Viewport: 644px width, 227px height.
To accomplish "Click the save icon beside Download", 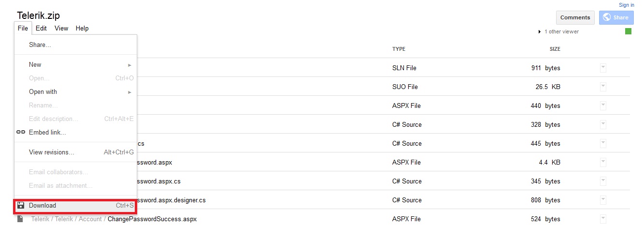I will point(21,206).
